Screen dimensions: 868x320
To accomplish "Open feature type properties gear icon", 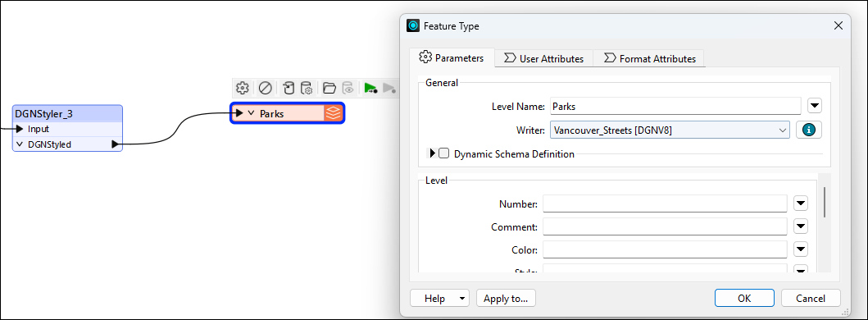I will [x=241, y=88].
